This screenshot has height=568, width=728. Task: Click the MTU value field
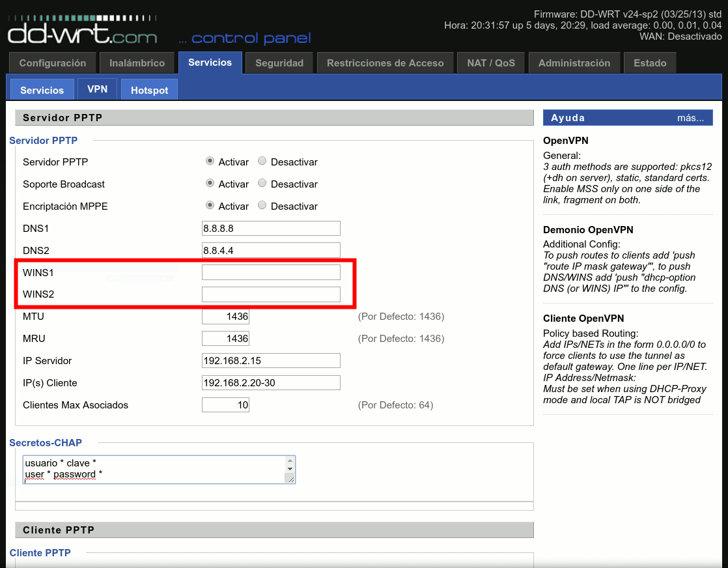[x=226, y=317]
